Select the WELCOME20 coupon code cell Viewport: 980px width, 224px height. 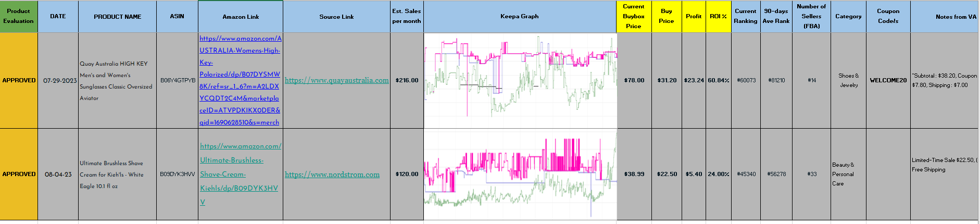point(888,80)
